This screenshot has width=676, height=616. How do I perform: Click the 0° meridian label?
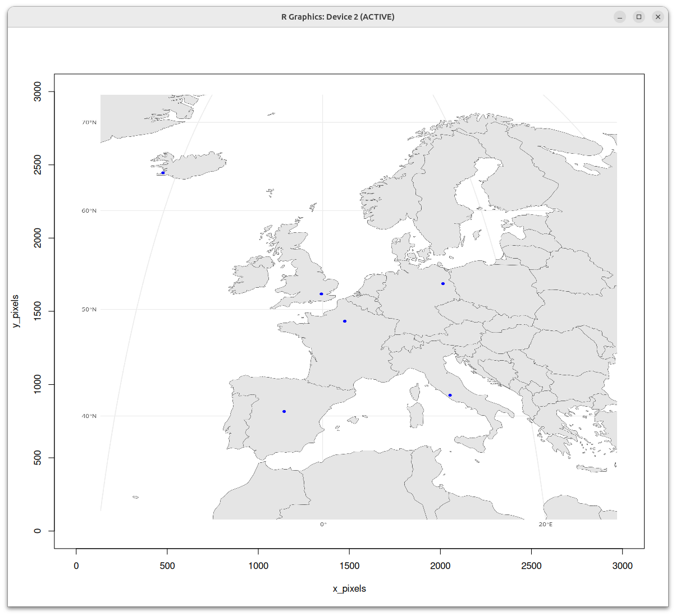coord(322,523)
